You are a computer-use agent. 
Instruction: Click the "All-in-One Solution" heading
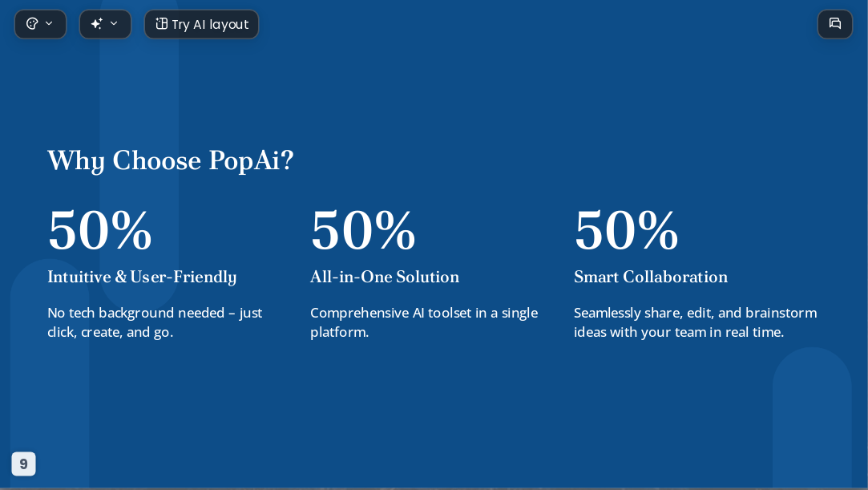click(x=385, y=277)
